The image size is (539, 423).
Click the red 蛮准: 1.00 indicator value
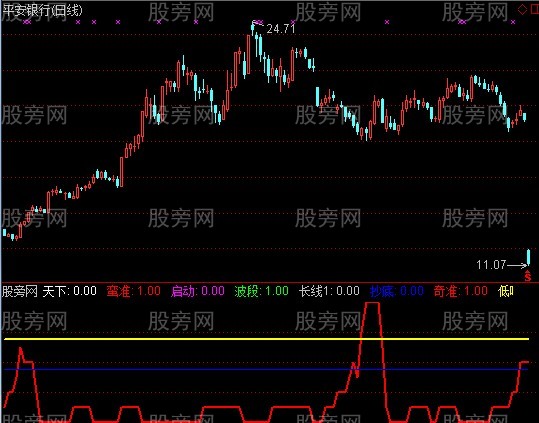(133, 291)
